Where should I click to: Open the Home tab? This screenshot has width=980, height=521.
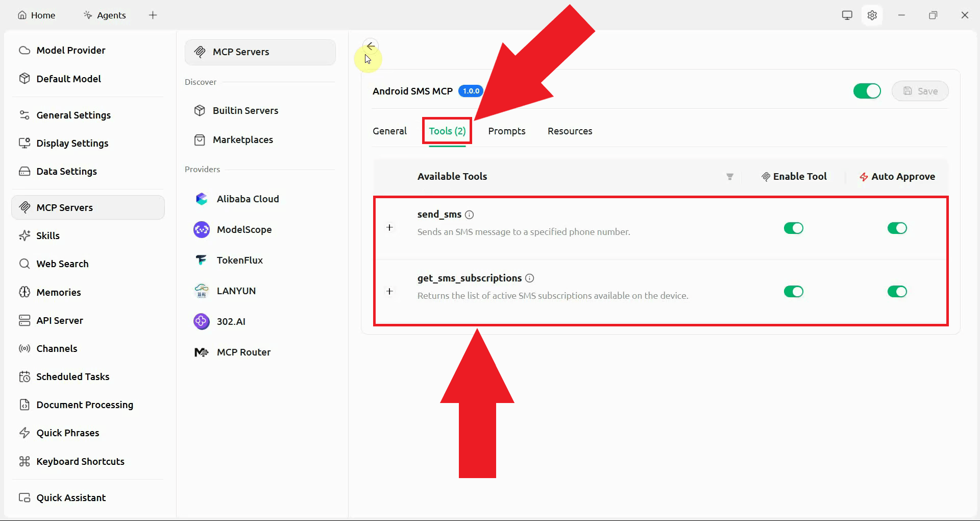pos(37,15)
